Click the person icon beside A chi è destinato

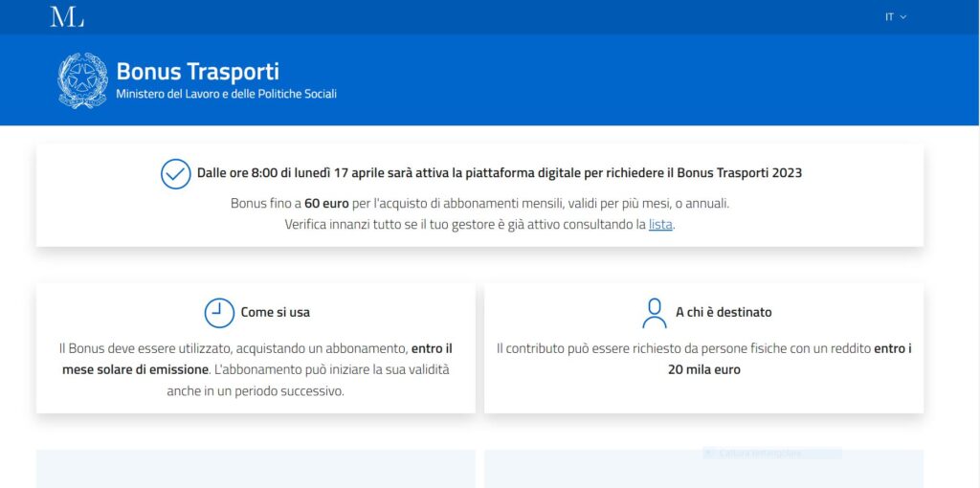coord(655,313)
